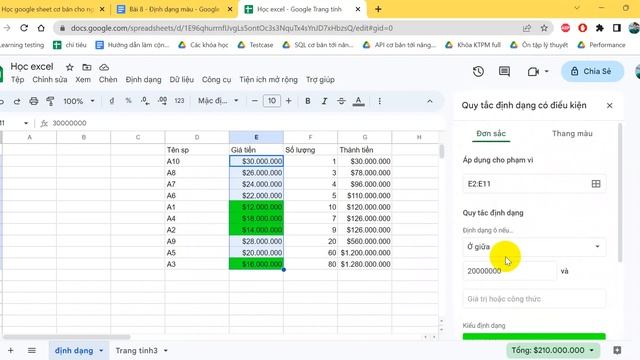Open version history clock icon
The image size is (640, 360).
click(478, 71)
